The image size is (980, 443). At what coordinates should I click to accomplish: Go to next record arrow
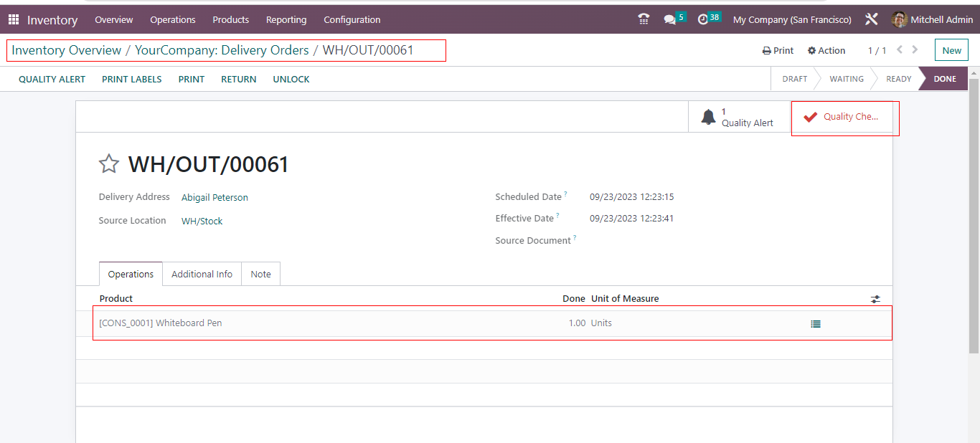[x=915, y=50]
